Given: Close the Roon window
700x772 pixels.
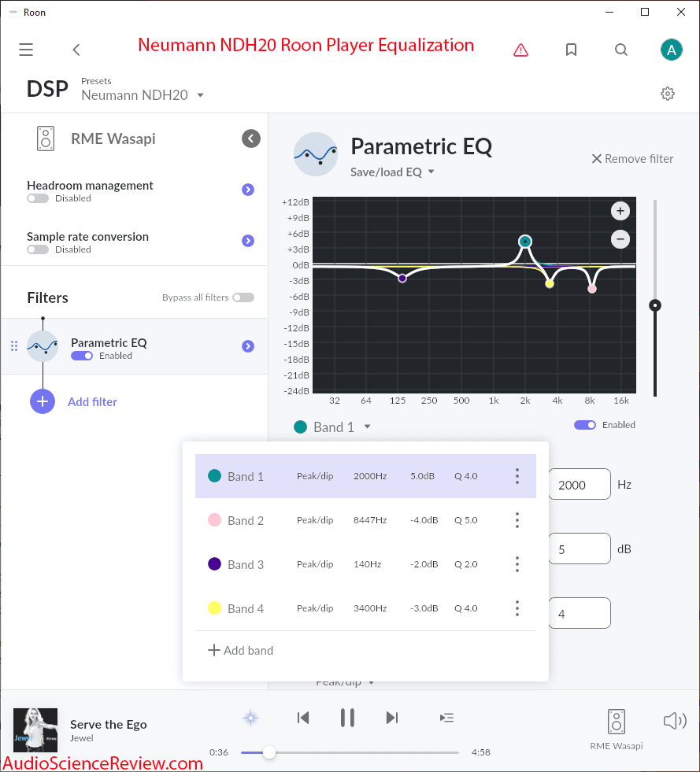Looking at the screenshot, I should (681, 12).
